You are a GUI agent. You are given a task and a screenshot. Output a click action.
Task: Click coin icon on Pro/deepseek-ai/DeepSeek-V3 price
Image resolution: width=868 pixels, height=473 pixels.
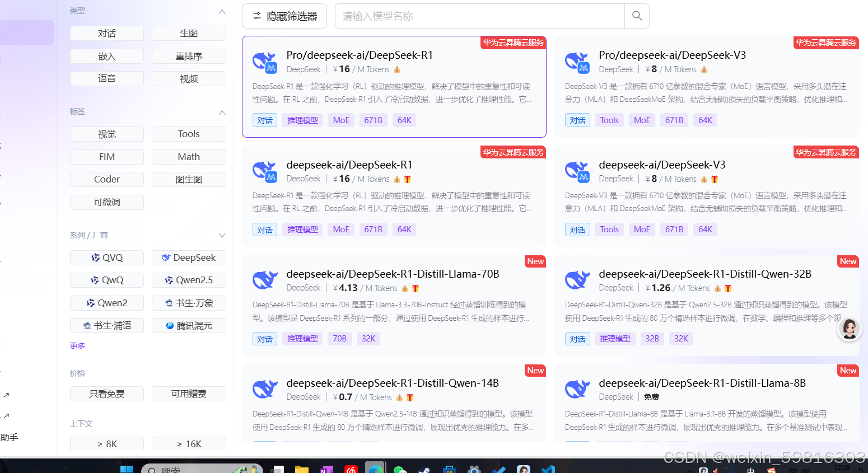click(x=704, y=70)
